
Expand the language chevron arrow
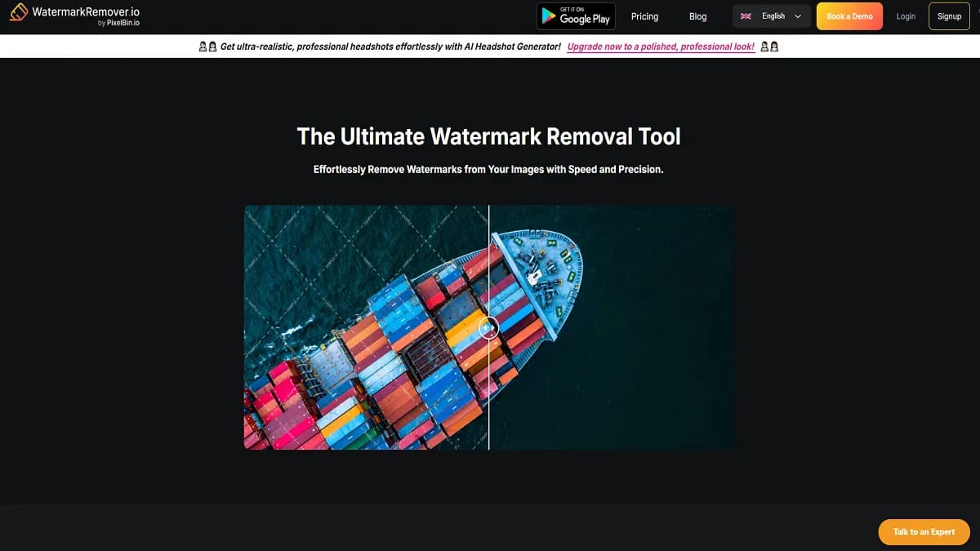[x=798, y=16]
